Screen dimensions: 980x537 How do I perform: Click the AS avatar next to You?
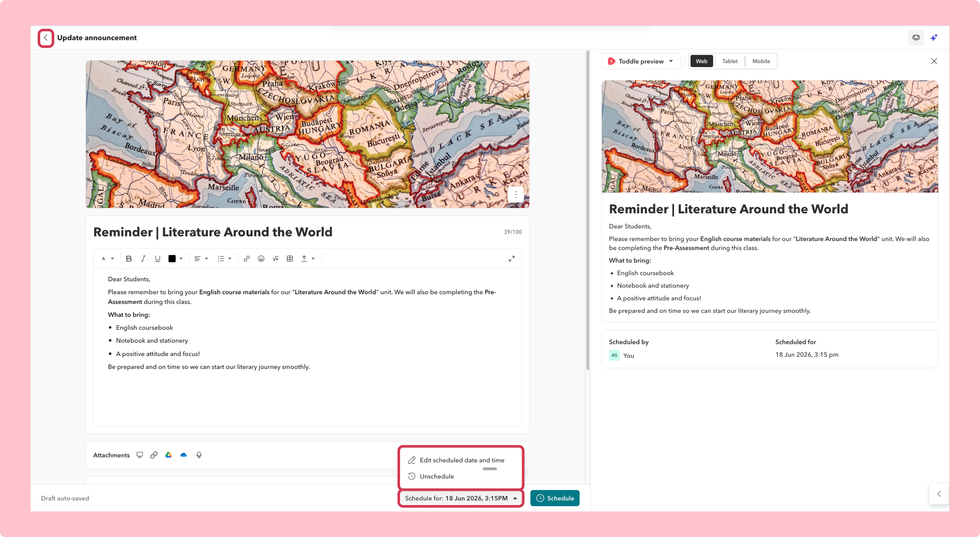click(614, 355)
